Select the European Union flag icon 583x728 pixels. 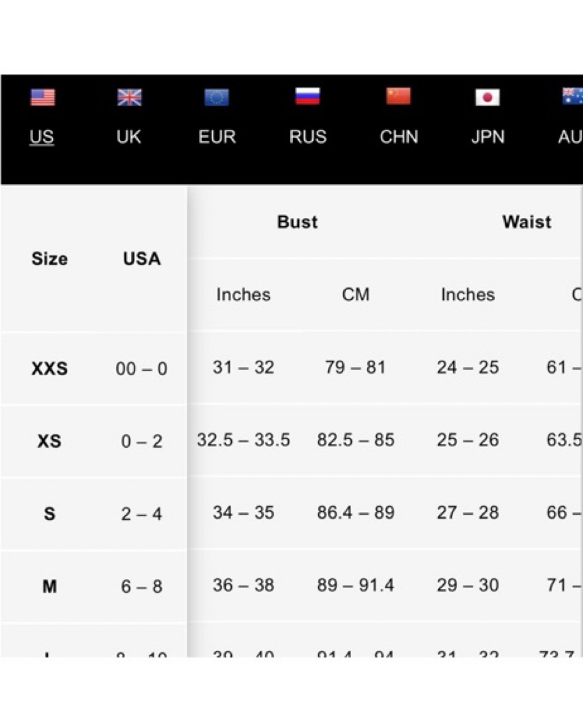tap(217, 97)
